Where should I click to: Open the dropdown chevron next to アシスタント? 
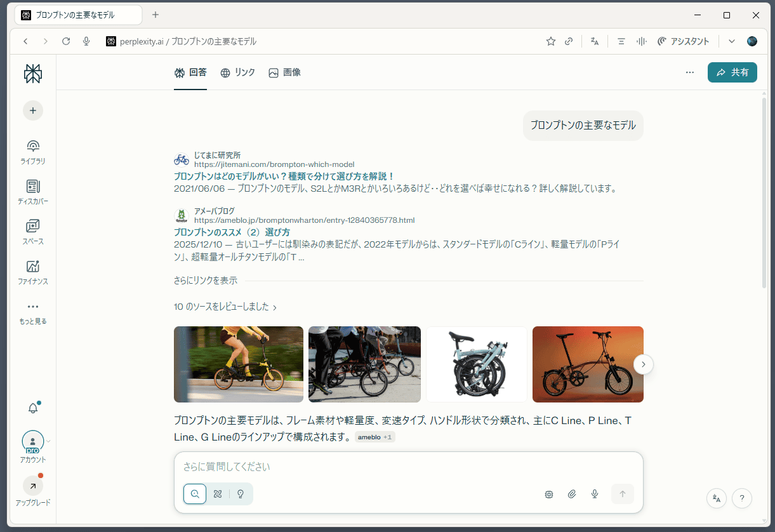(x=731, y=41)
